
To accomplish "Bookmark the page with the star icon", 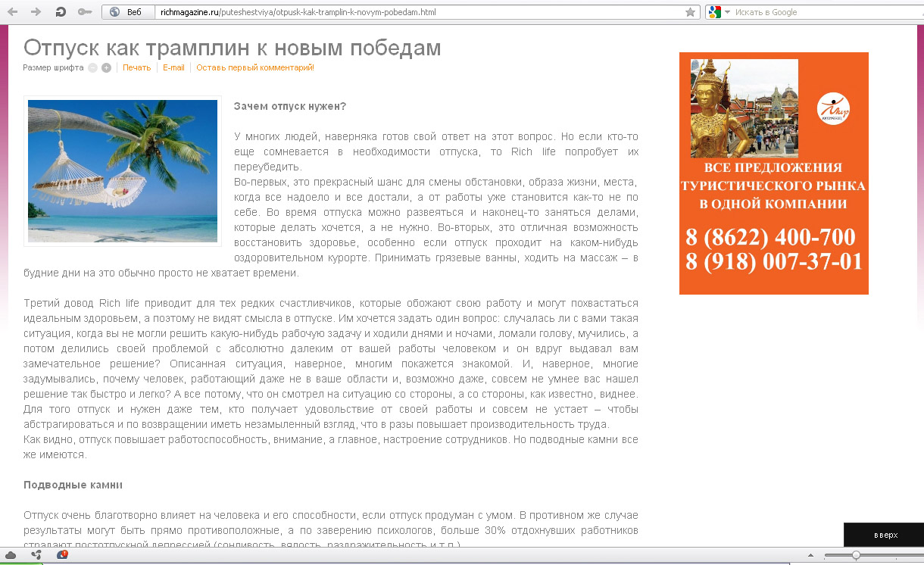I will click(690, 12).
